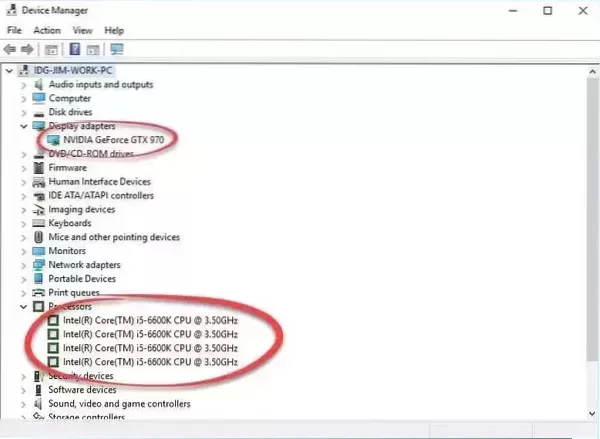Open the Action menu
This screenshot has height=439, width=600.
[46, 30]
